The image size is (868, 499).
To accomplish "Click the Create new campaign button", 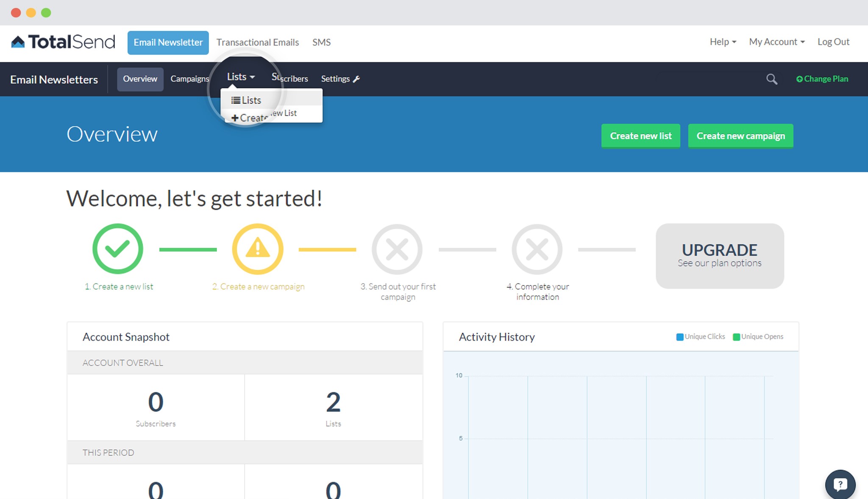I will coord(741,135).
